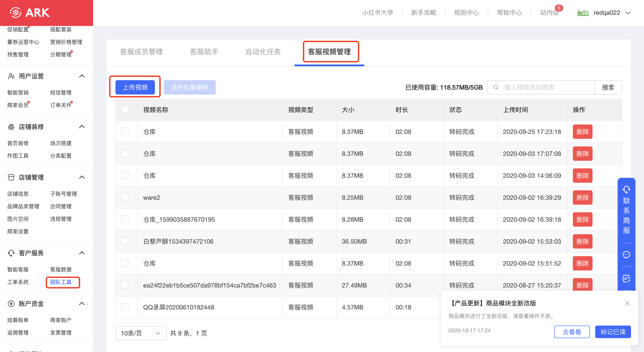Screen dimensions: 644x352
Task: Open 客服数据 in the sidebar
Action: [61, 269]
